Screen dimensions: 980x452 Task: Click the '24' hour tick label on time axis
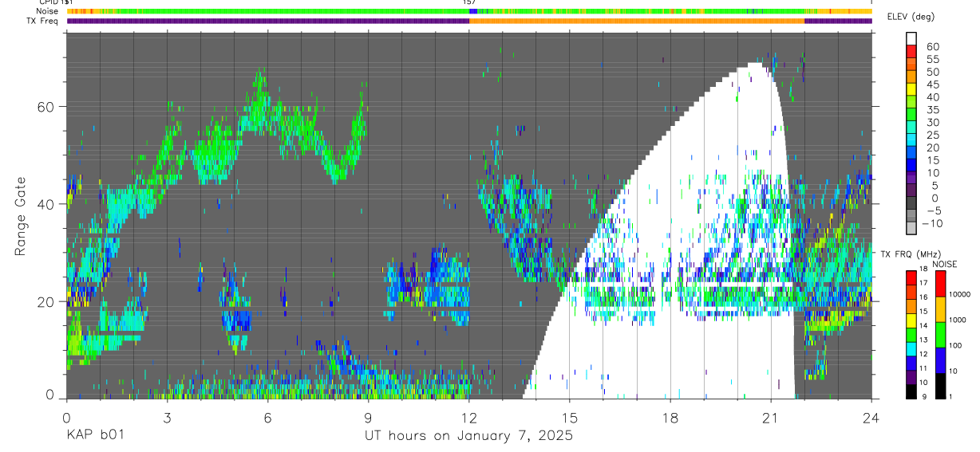[x=871, y=417]
